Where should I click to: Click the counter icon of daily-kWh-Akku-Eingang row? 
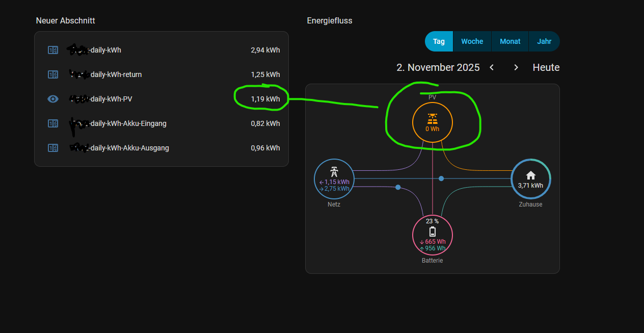[x=53, y=123]
